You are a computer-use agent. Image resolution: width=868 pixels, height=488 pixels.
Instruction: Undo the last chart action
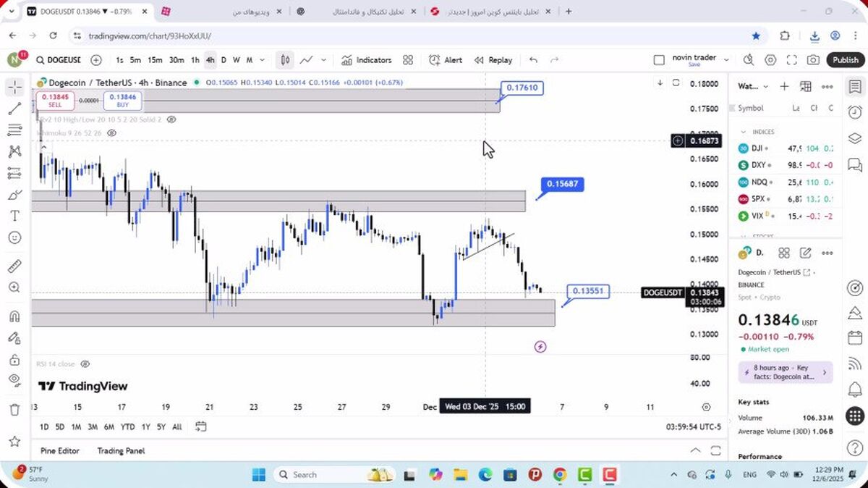tap(533, 60)
